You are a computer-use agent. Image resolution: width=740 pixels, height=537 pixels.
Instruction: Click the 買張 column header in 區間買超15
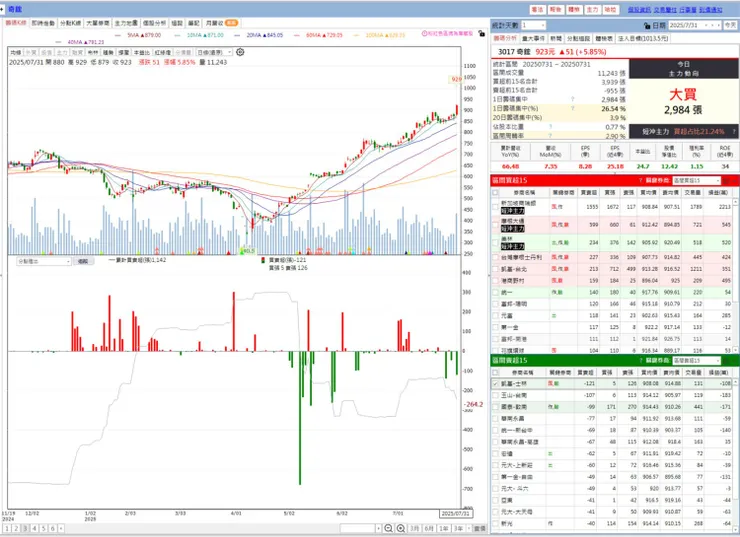click(610, 193)
